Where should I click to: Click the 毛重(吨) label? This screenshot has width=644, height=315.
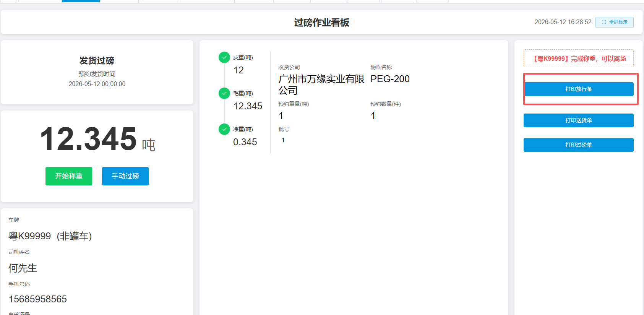tap(243, 93)
